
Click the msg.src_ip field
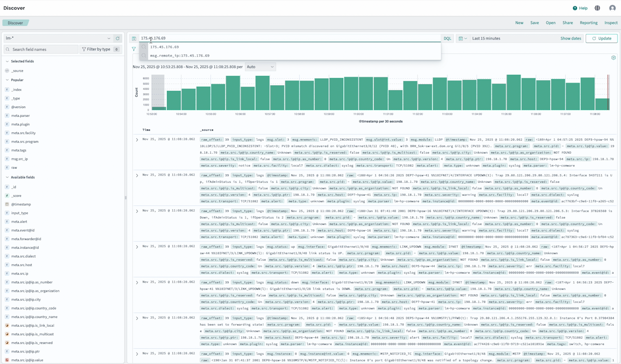[20, 159]
